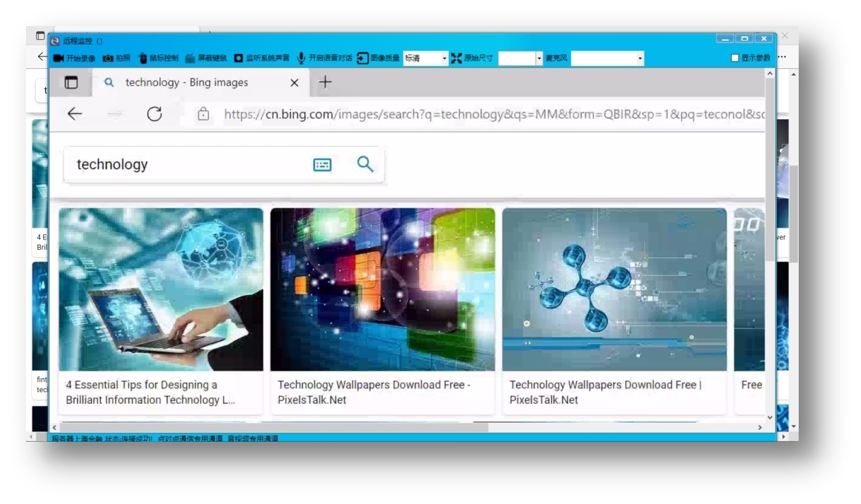Open the 麦克风 microphone dropdown

pos(639,58)
